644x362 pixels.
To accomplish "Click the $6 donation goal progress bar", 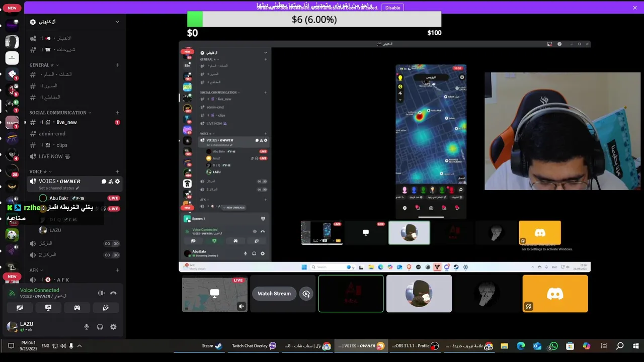I will [314, 20].
